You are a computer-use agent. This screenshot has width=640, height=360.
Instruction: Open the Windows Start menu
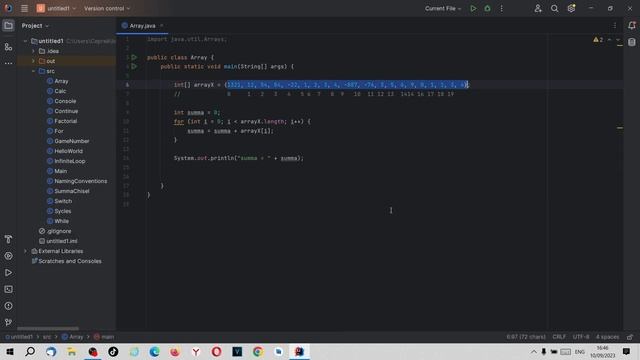(x=9, y=351)
